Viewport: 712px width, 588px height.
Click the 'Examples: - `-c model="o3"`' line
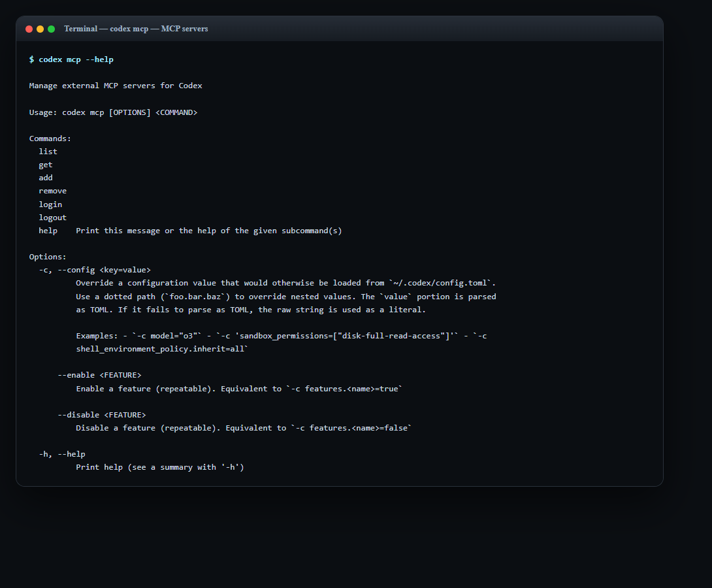pyautogui.click(x=282, y=336)
